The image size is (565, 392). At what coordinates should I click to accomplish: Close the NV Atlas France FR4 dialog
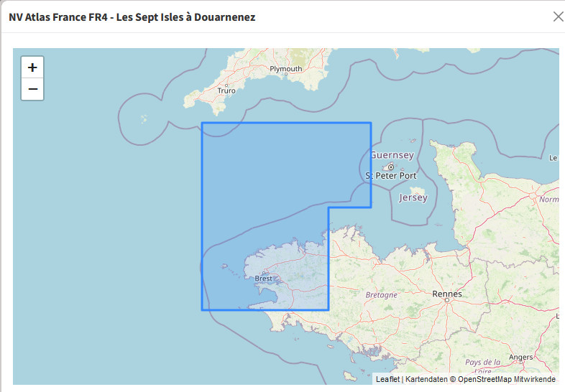(558, 17)
